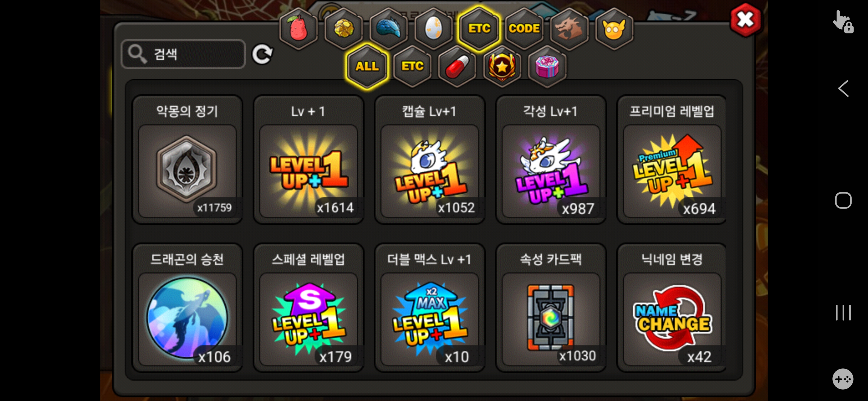This screenshot has height=401, width=868.
Task: Open the dragon egg category hexagon
Action: [434, 28]
